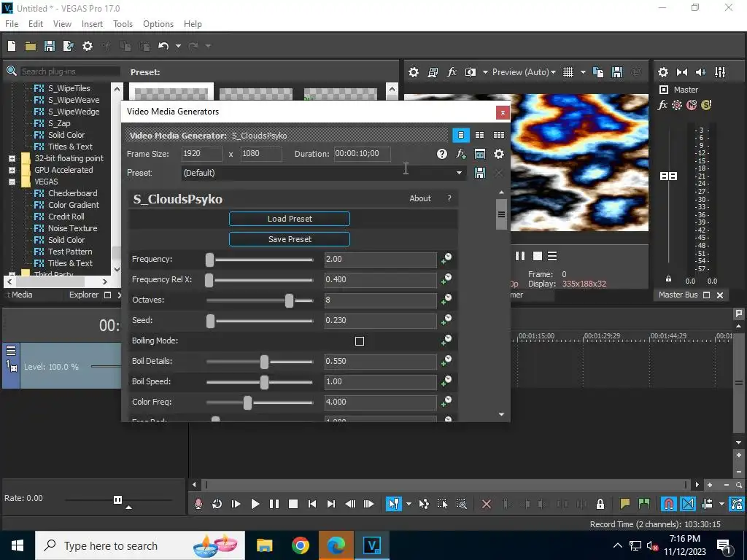
Task: Animate the Boil Speed parameter icon
Action: 446,381
